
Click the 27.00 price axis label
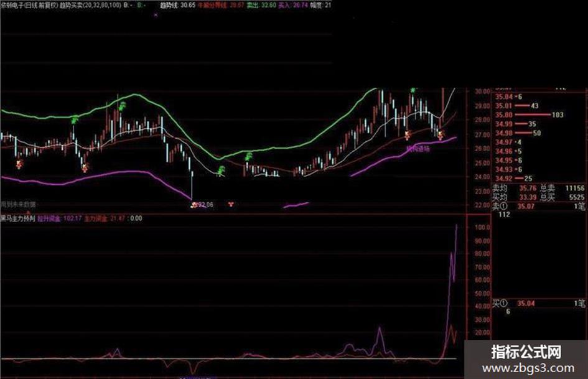[x=482, y=134]
